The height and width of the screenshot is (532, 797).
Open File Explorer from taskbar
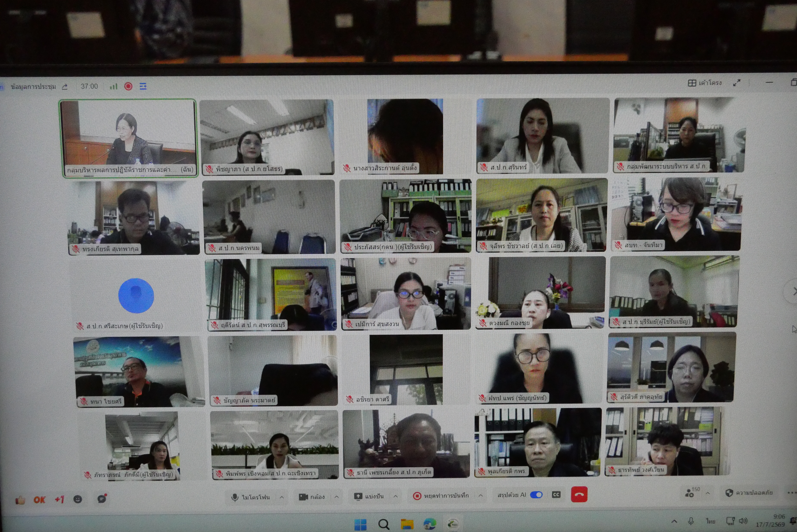[407, 524]
